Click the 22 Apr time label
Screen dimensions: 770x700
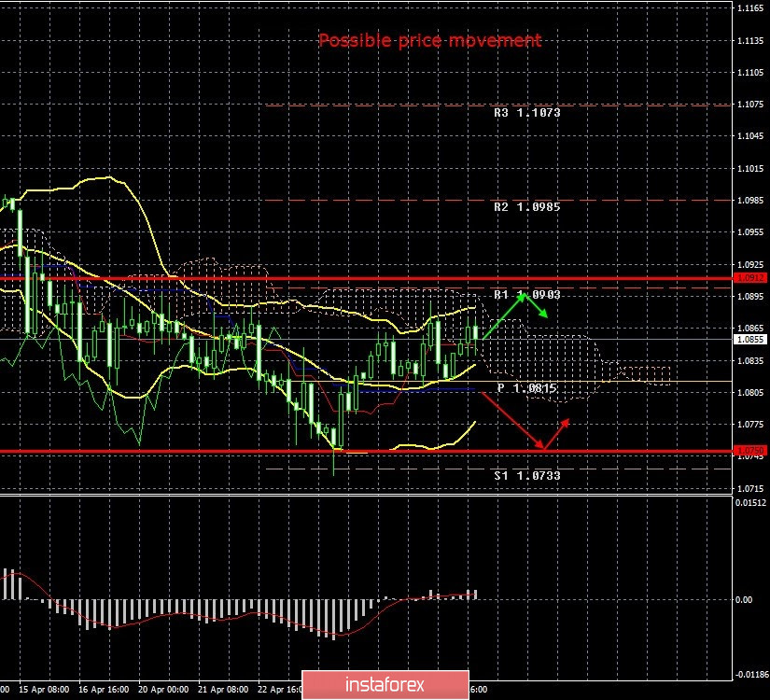[279, 690]
